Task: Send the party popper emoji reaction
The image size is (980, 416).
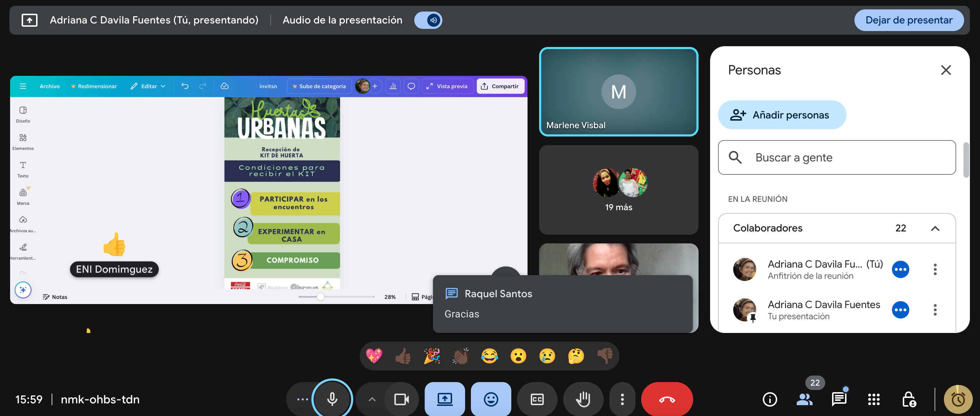Action: coord(432,356)
